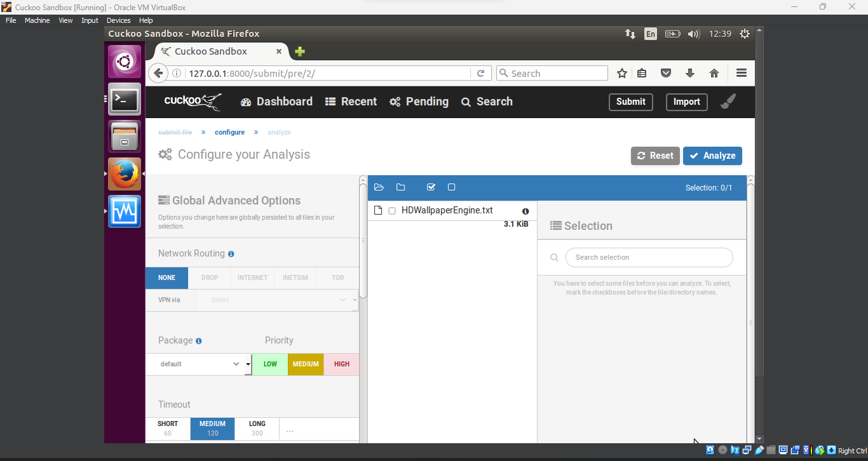Click the Package info icon

(x=198, y=341)
